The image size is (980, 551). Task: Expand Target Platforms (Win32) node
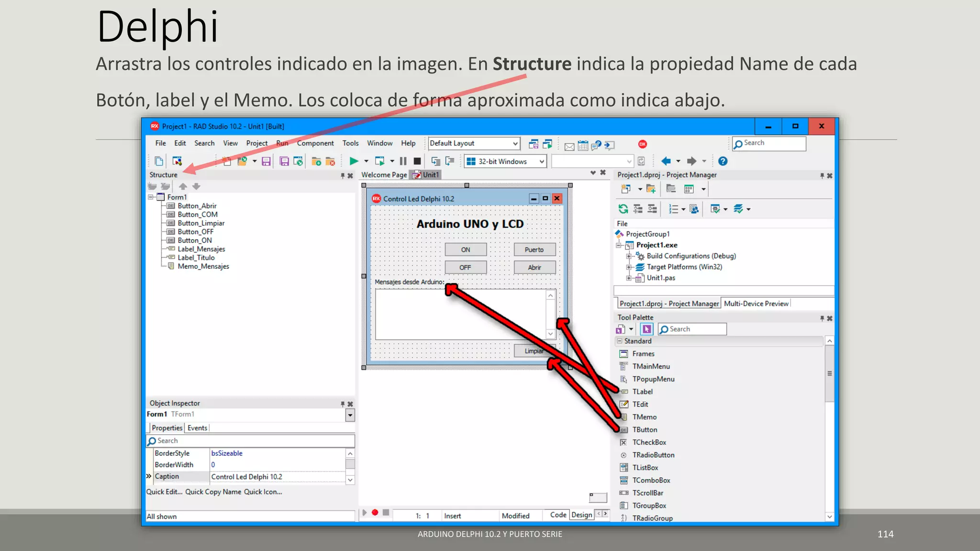point(629,267)
